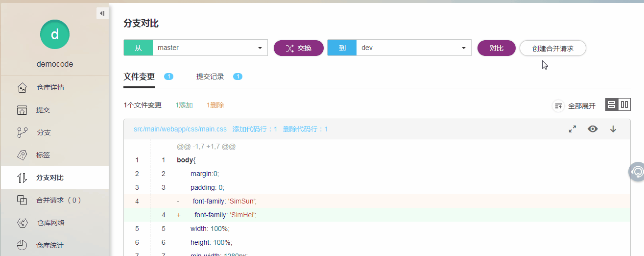The image size is (644, 256).
Task: Open the repository statistics pie icon
Action: [22, 245]
